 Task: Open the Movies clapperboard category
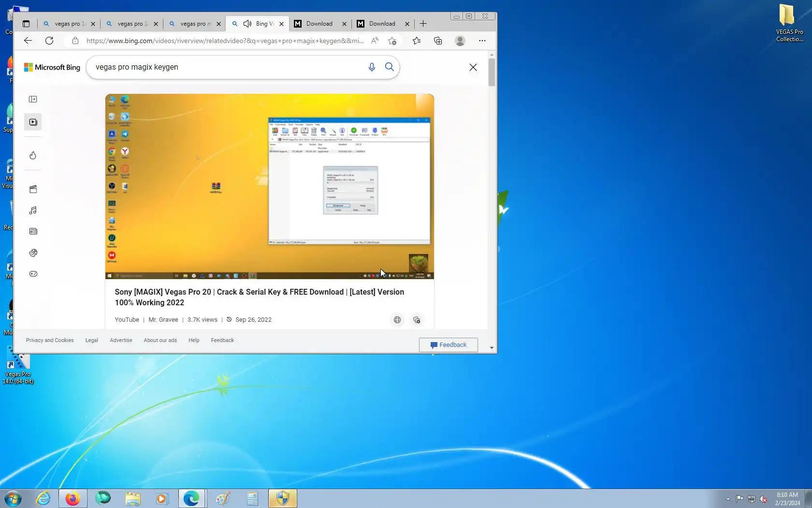(x=33, y=189)
